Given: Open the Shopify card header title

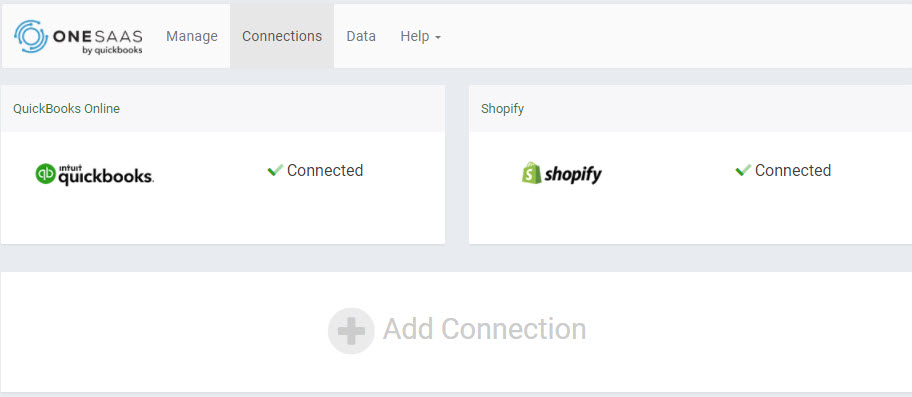Looking at the screenshot, I should point(503,109).
